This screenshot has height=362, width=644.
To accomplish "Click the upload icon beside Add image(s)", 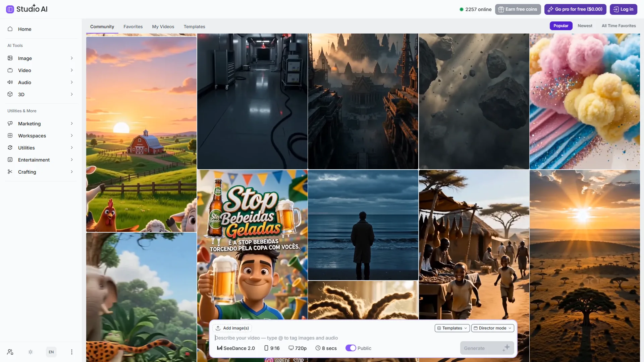I will [218, 328].
